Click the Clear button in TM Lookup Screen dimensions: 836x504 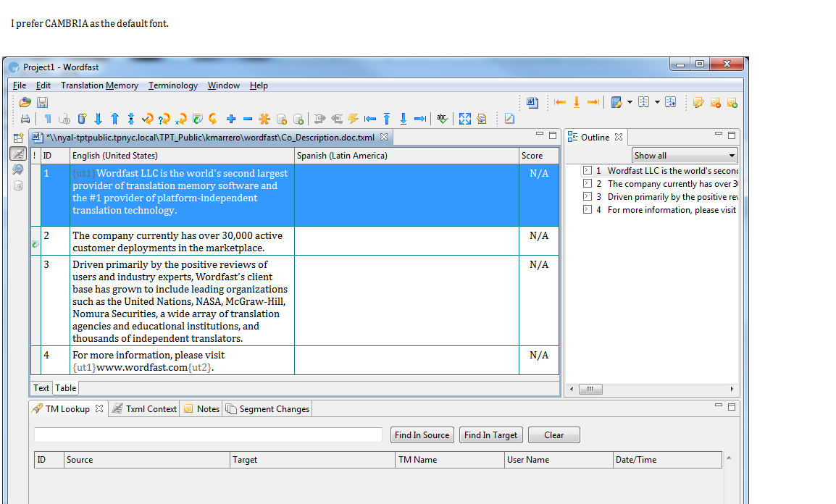pos(553,435)
